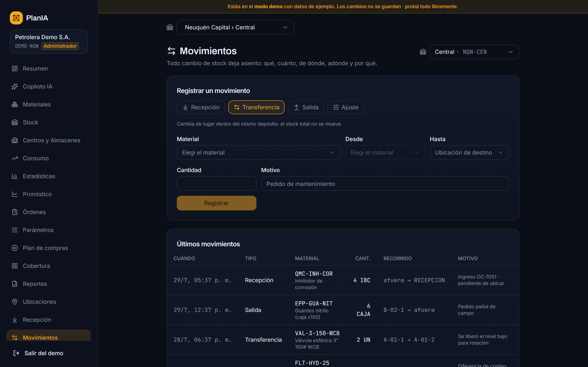Screen dimensions: 588x367
Task: Open the Estadísticas bar chart icon
Action: pos(14,176)
